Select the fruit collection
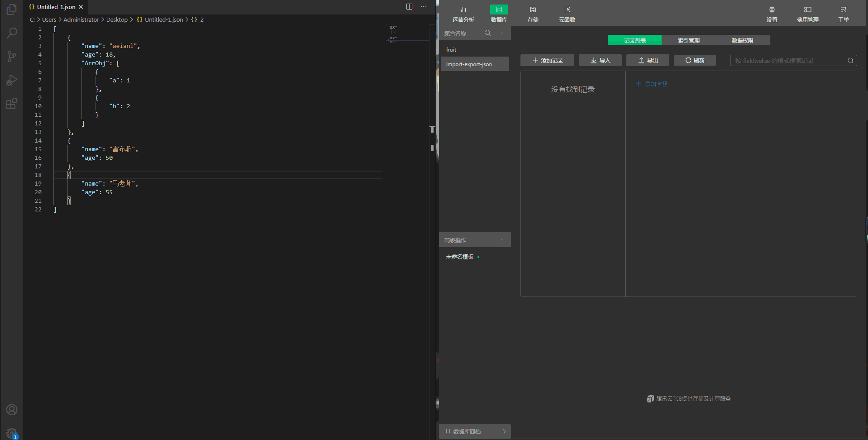Image resolution: width=868 pixels, height=440 pixels. pos(474,50)
